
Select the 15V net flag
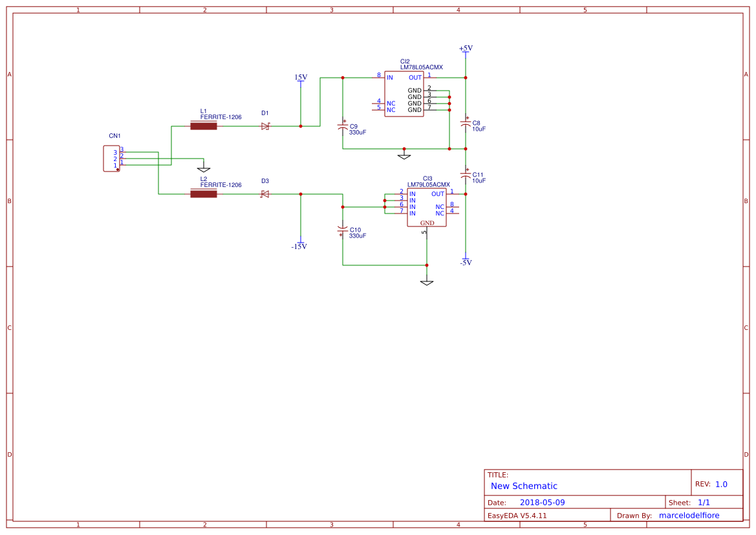[301, 77]
